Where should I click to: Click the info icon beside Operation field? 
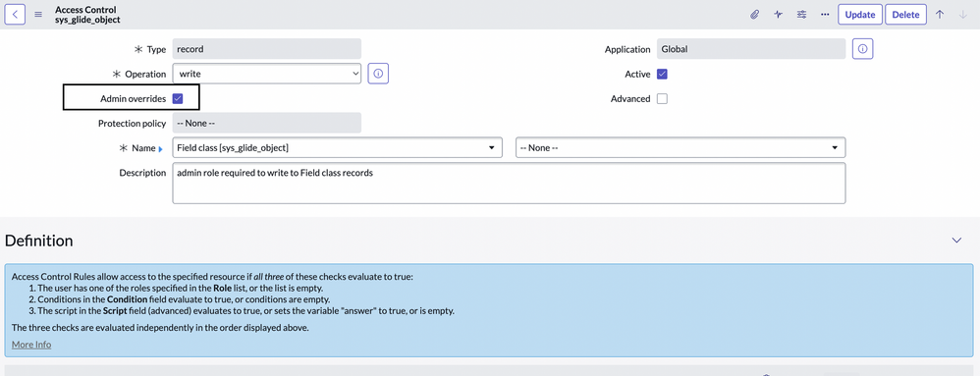click(x=378, y=74)
